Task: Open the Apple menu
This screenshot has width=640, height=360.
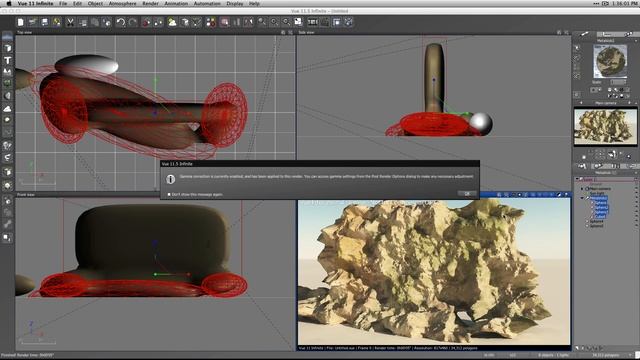Action: [9, 3]
